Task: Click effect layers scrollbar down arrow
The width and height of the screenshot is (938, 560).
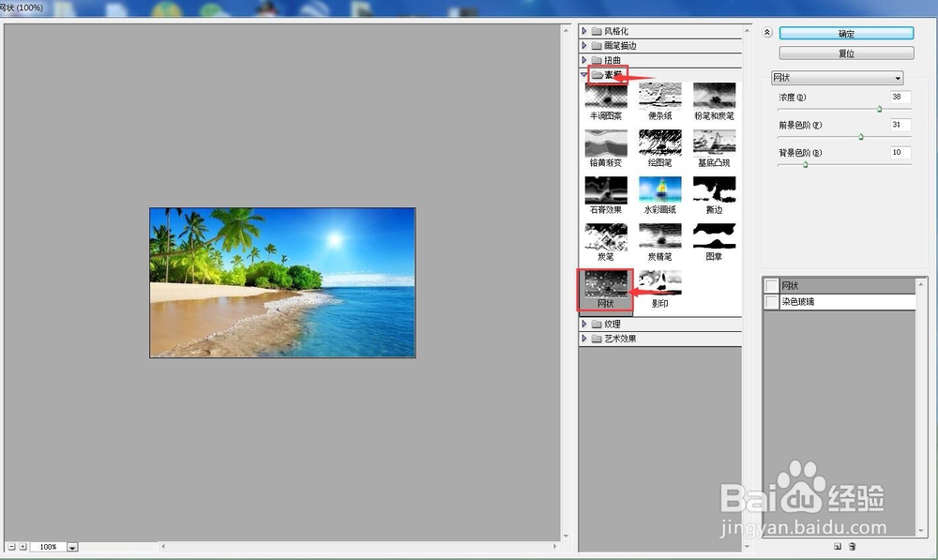Action: point(921,531)
